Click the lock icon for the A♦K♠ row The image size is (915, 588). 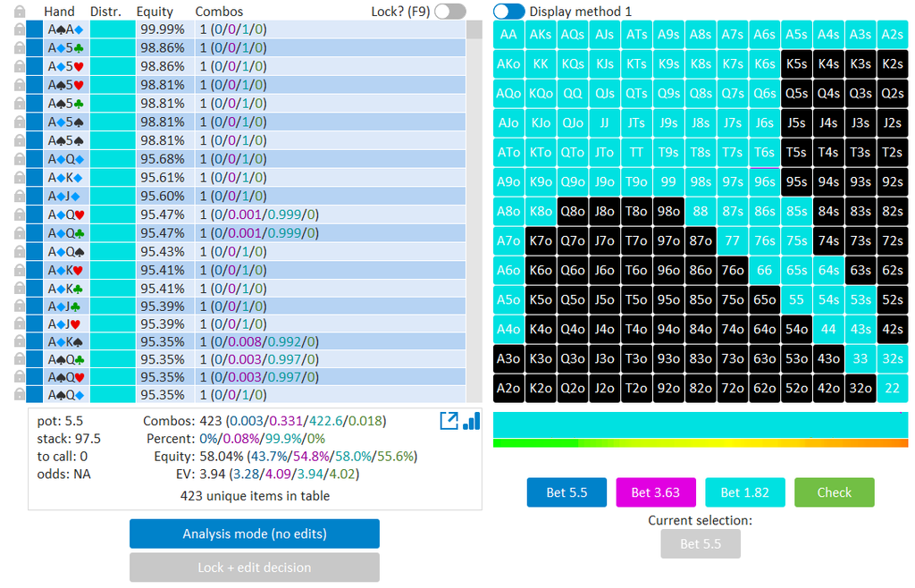pos(20,341)
